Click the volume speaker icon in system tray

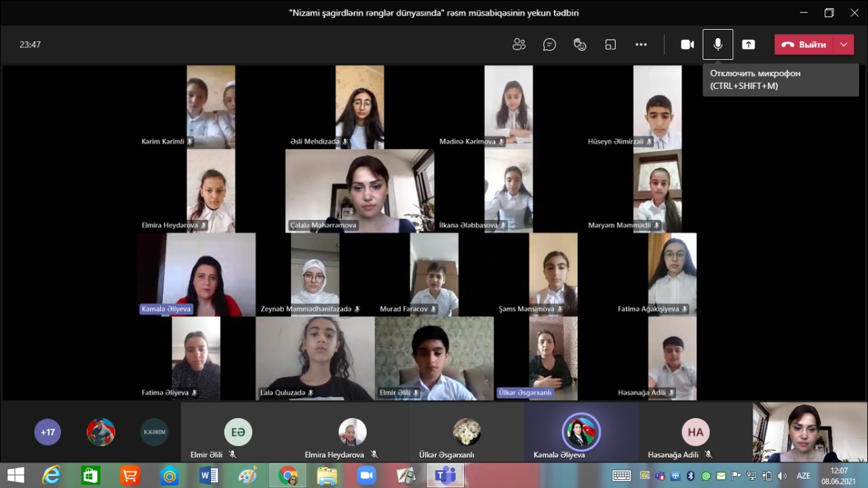(782, 476)
